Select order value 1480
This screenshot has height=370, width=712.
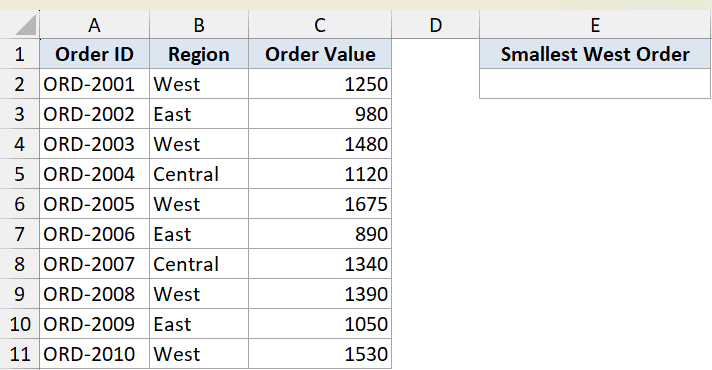pos(320,144)
